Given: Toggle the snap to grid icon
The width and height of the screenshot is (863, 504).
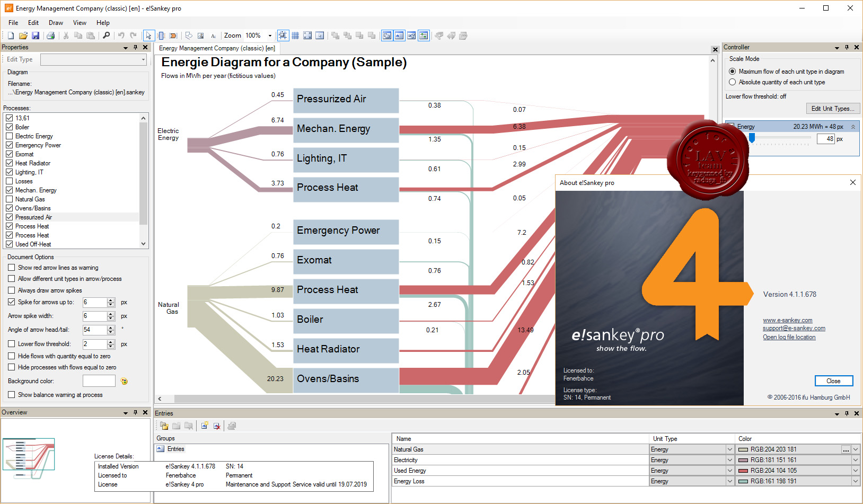Looking at the screenshot, I should click(x=283, y=36).
